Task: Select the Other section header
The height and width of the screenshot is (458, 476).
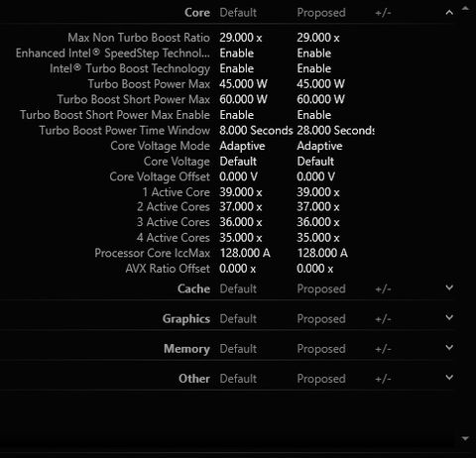Action: [194, 379]
